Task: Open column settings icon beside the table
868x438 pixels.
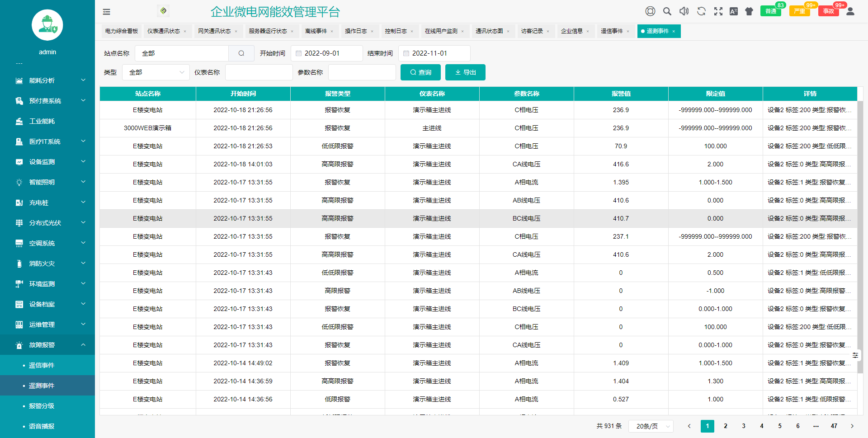Action: (855, 356)
